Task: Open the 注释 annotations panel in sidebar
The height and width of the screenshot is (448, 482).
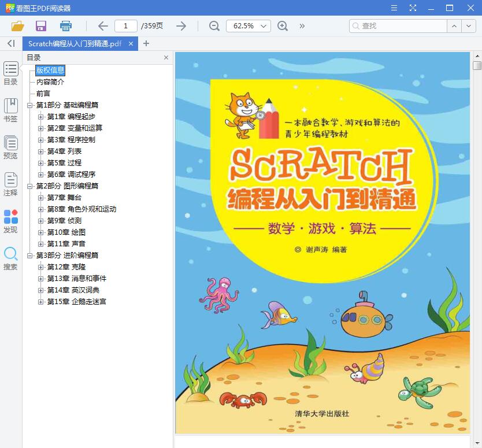Action: click(11, 184)
